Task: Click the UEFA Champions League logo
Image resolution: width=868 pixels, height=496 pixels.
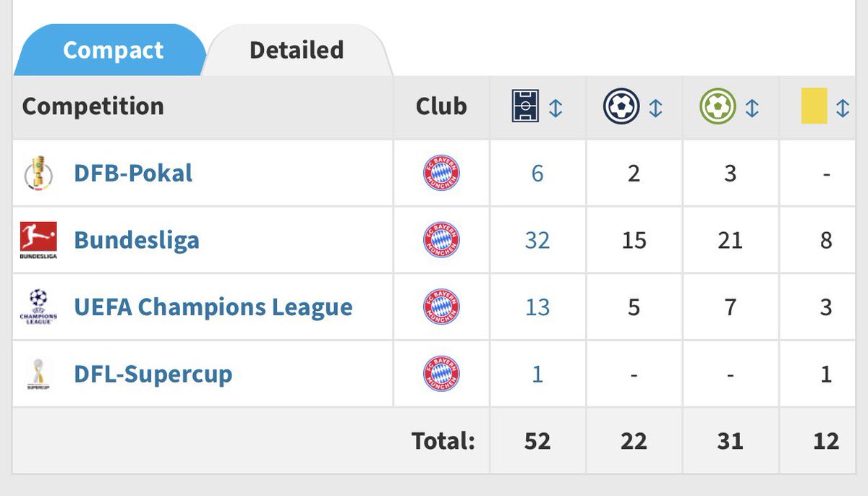Action: tap(38, 307)
